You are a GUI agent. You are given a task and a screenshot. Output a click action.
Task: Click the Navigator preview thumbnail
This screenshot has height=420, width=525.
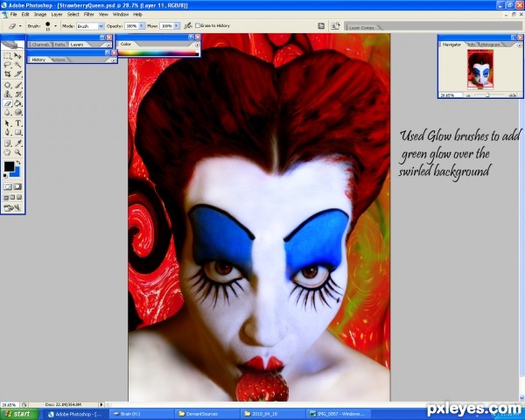[480, 68]
